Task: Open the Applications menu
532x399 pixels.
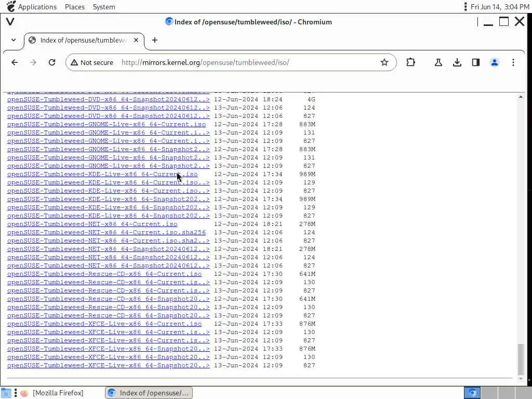Action: tap(37, 7)
